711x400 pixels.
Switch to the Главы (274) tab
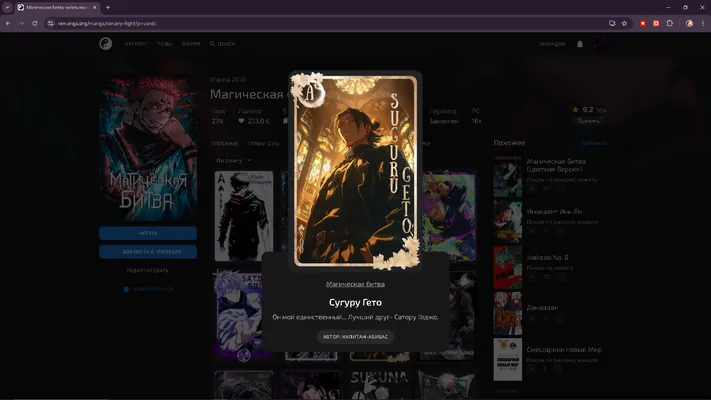[263, 143]
